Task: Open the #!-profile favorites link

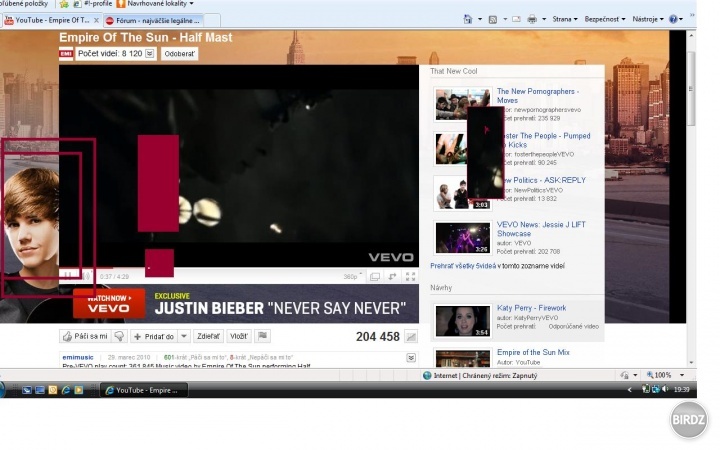Action: tap(92, 4)
